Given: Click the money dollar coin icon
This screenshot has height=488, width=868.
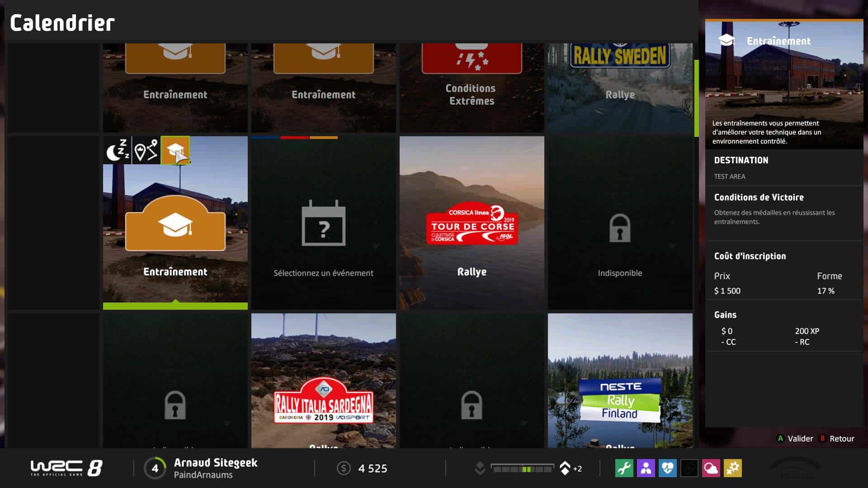Looking at the screenshot, I should (x=344, y=468).
